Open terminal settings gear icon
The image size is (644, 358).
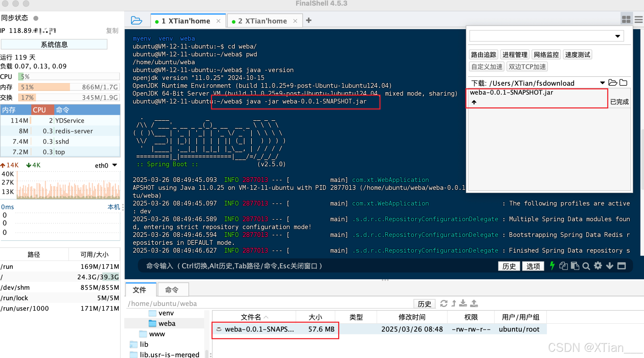tap(598, 266)
